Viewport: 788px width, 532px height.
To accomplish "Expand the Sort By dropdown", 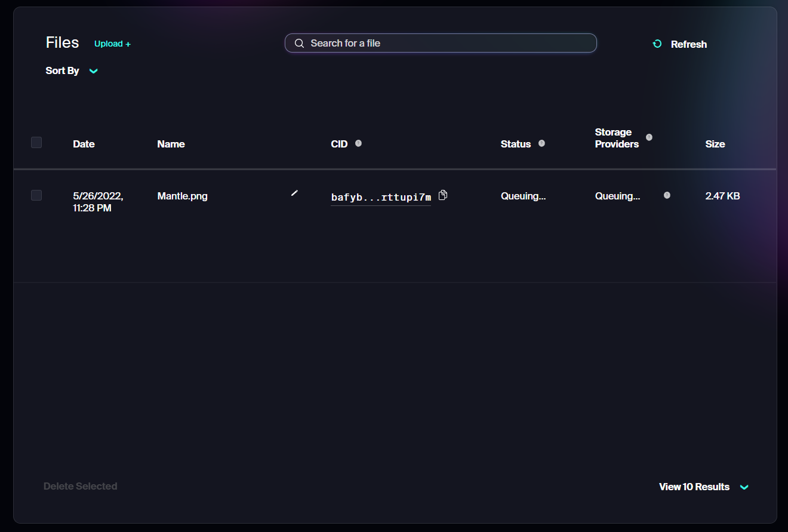I will pyautogui.click(x=93, y=71).
